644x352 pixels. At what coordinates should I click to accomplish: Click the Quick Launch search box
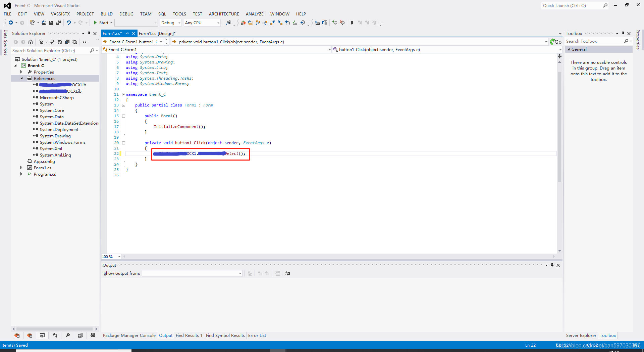572,5
